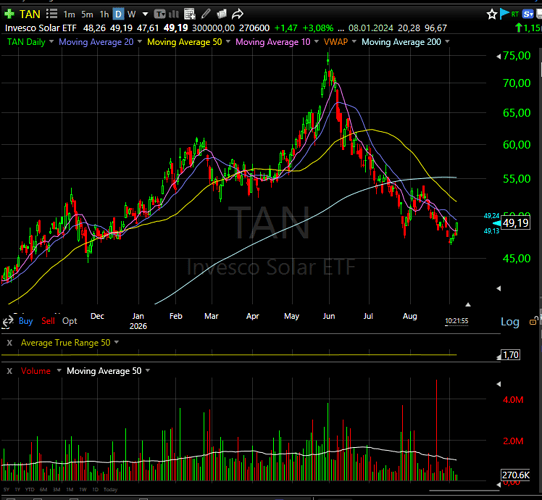Select the YTD range at the bottom
This screenshot has height=500, width=542.
pos(30,490)
